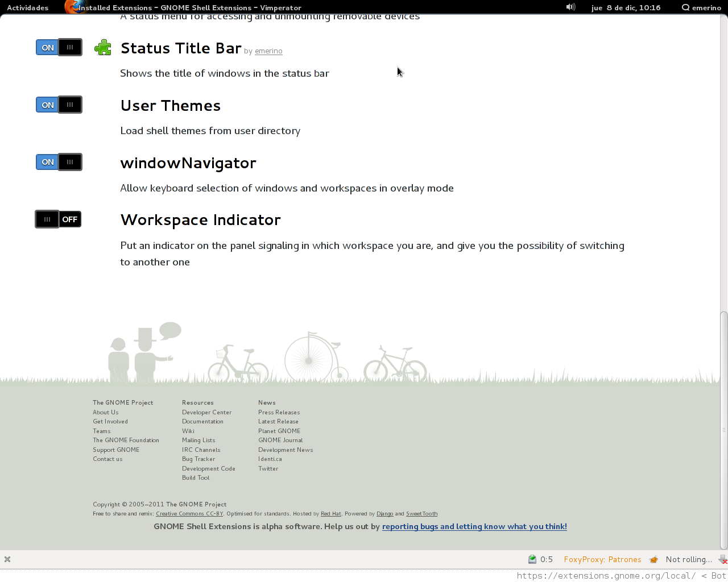Click the 0:5 status bar counter
This screenshot has width=728, height=582.
pos(547,559)
